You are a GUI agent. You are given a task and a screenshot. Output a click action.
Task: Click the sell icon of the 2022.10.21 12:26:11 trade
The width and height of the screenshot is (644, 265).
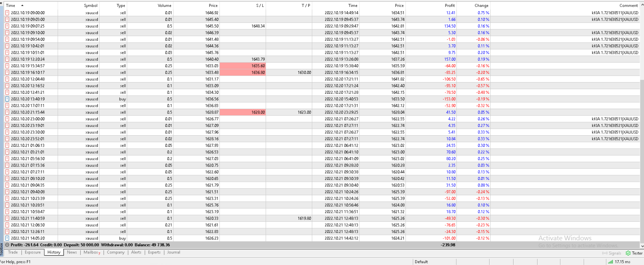point(7,232)
